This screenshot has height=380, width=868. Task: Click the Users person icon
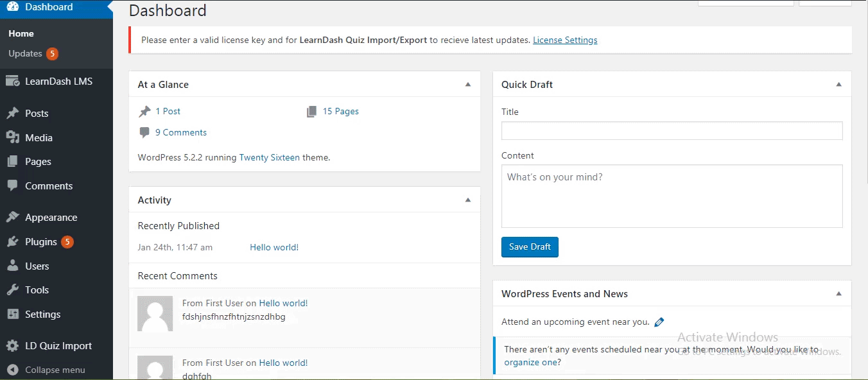point(12,266)
